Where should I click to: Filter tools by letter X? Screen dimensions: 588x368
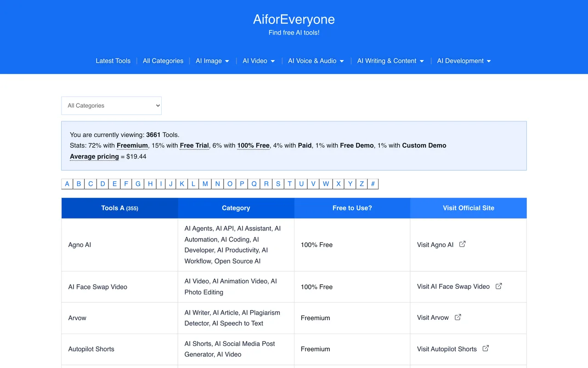point(339,184)
